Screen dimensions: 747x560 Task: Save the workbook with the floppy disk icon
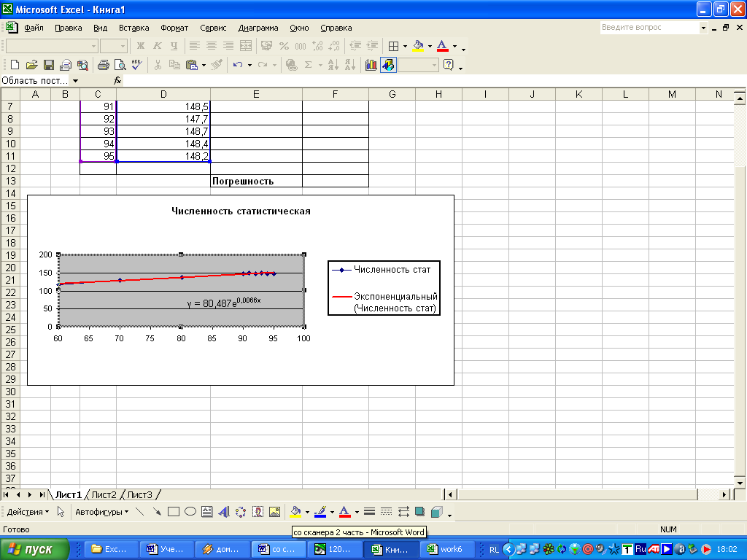point(49,65)
